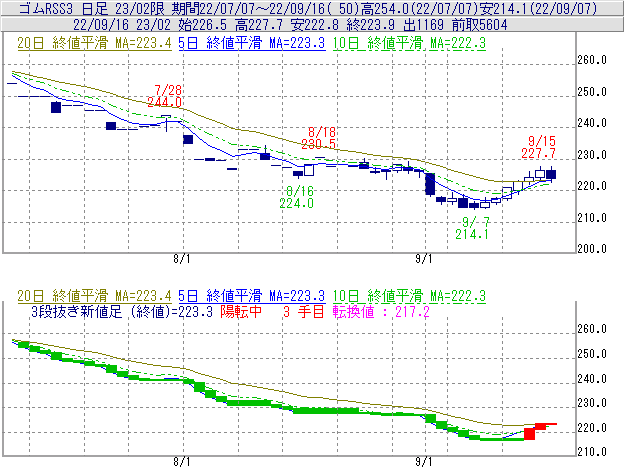Click the 10日 終値平滑 MA=222.3 legend in upper chart
Image resolution: width=624 pixels, height=475 pixels.
[x=409, y=43]
